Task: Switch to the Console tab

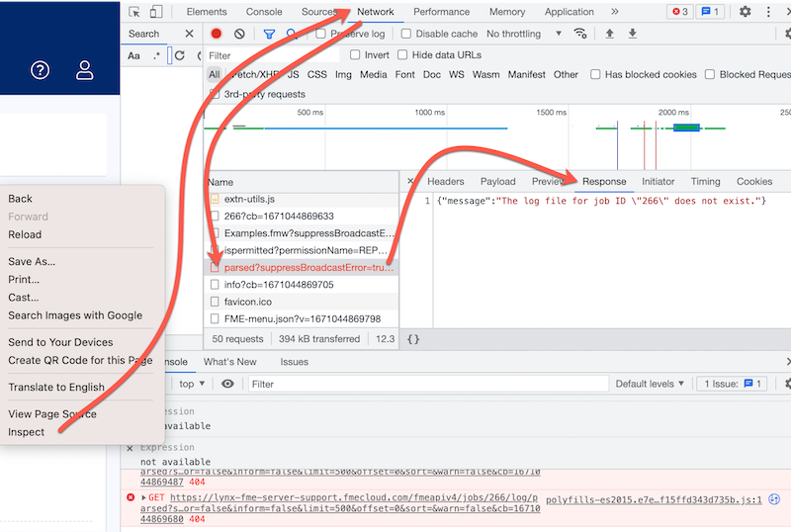Action: pos(264,12)
